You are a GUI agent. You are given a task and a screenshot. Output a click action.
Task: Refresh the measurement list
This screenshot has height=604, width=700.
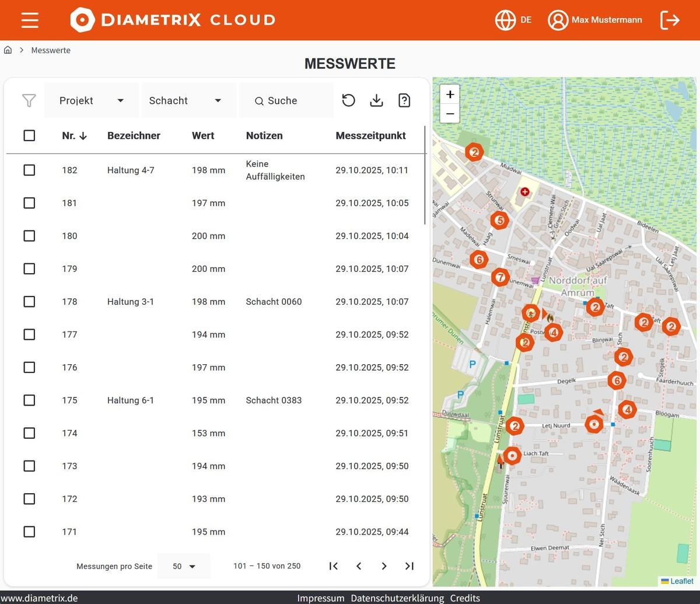point(348,100)
